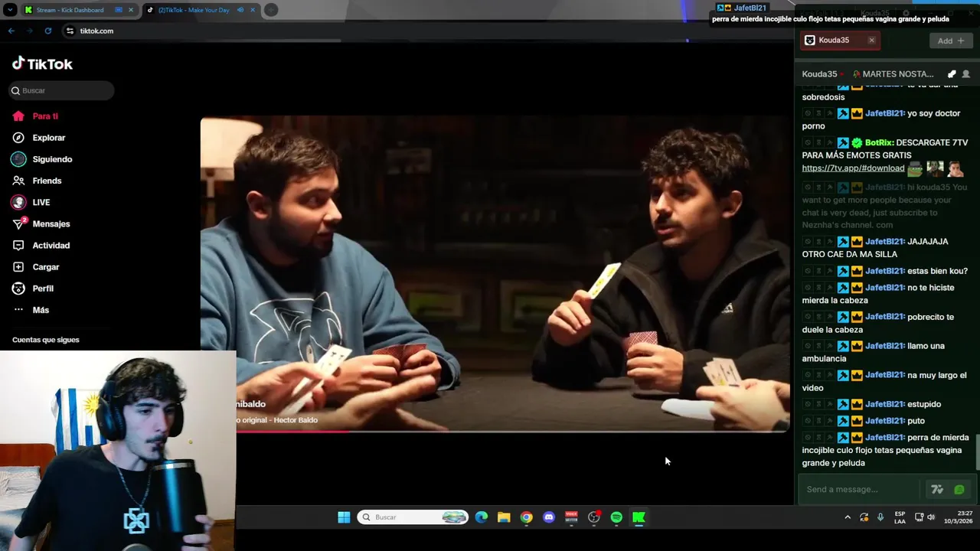Click the microphone tray icon
The width and height of the screenshot is (980, 551).
[880, 517]
